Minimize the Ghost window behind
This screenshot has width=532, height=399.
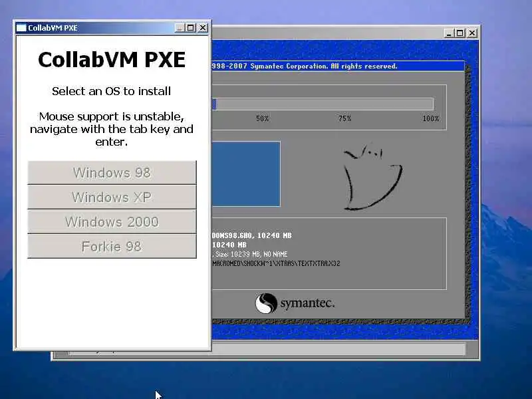pos(449,33)
